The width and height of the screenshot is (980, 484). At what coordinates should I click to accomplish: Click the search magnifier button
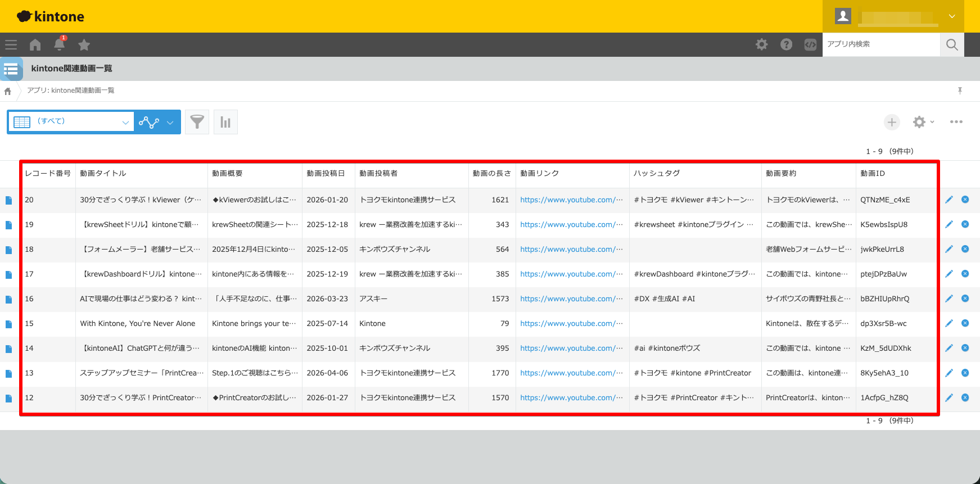[x=952, y=44]
